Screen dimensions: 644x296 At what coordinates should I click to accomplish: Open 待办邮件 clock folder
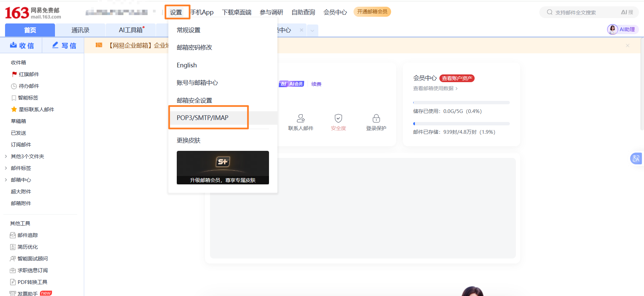(25, 86)
